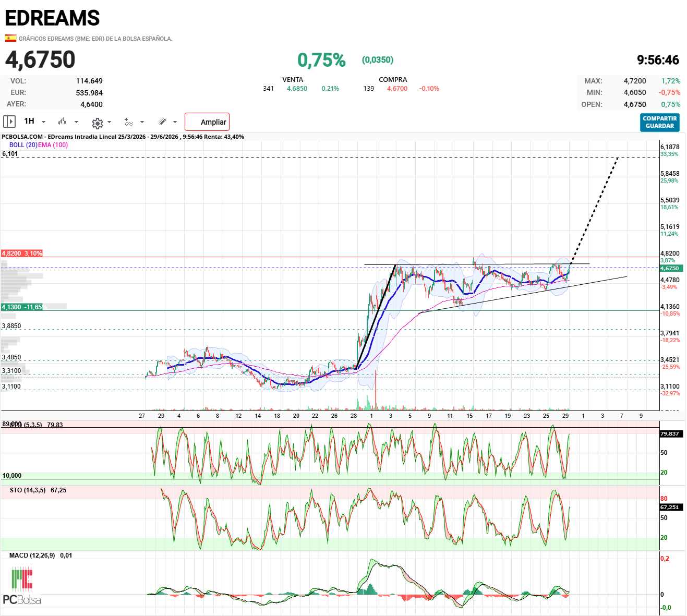Click the BOLL (20) indicator label
687x616 pixels.
(23, 145)
